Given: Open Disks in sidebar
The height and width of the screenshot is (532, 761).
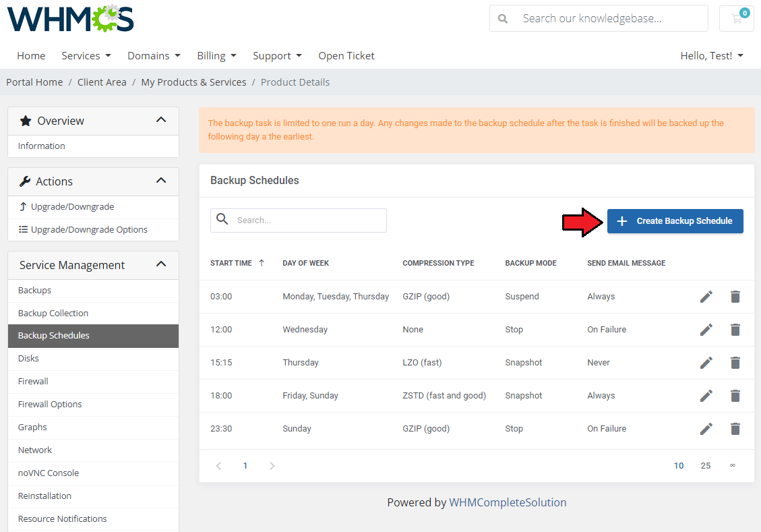Looking at the screenshot, I should point(93,359).
